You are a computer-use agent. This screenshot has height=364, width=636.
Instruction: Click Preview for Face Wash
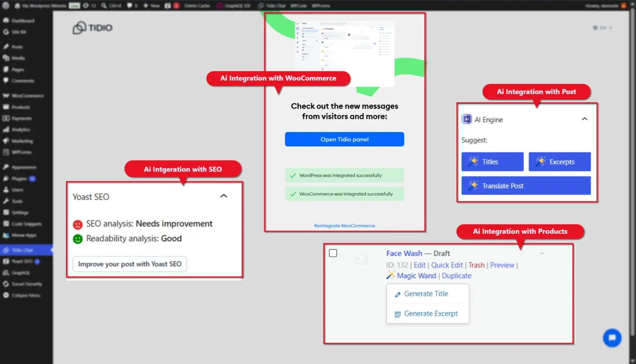tap(502, 265)
